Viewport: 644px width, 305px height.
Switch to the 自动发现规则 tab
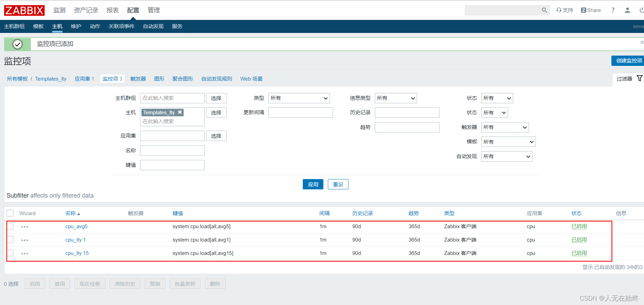coord(217,79)
